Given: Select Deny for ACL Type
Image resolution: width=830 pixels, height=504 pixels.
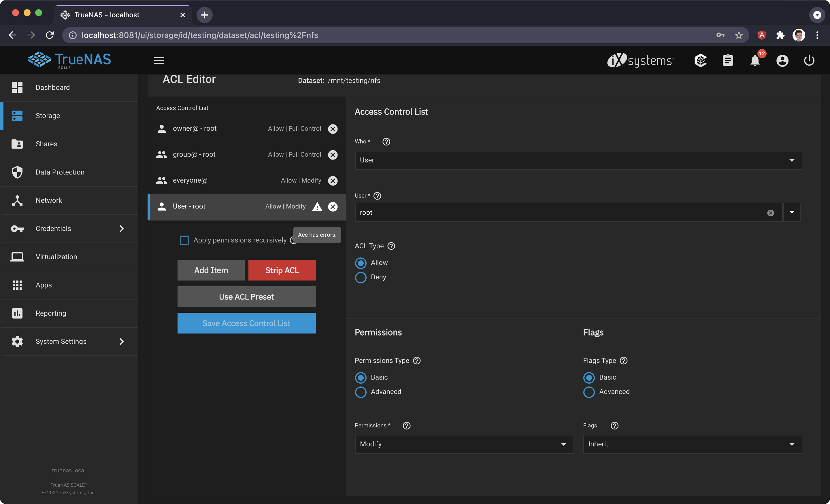Looking at the screenshot, I should 361,277.
